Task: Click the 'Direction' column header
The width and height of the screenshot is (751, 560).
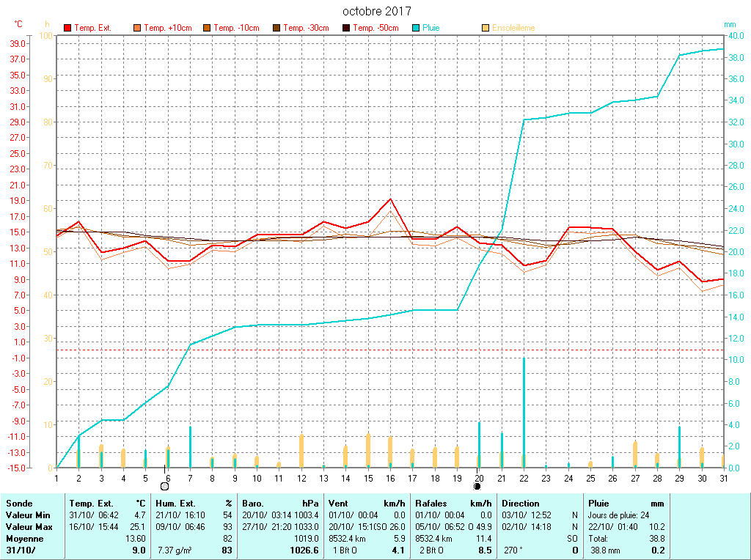Action: pos(521,504)
